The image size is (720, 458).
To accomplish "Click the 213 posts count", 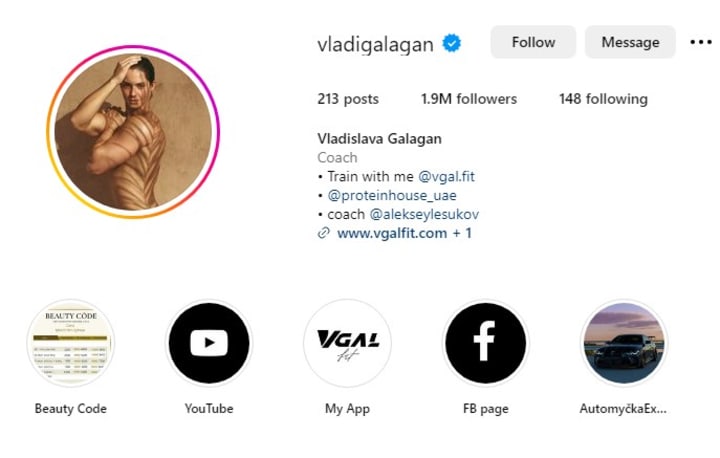I will coord(348,99).
